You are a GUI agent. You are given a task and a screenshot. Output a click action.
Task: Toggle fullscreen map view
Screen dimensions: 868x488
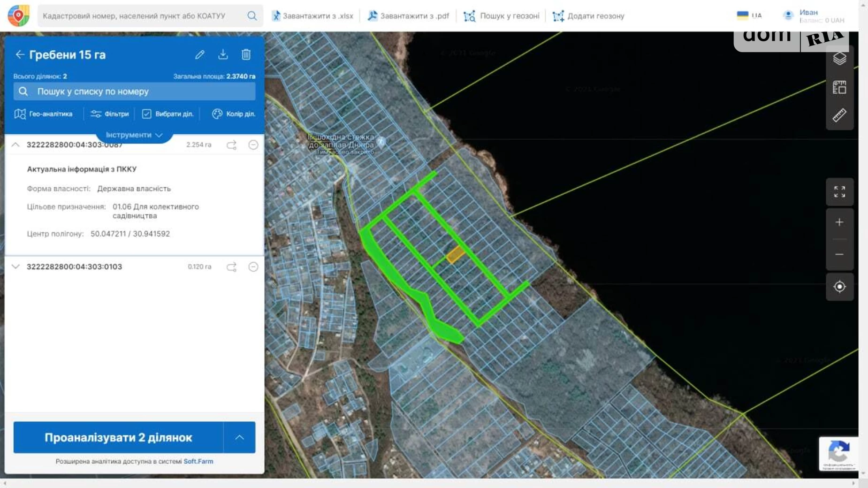click(x=839, y=191)
